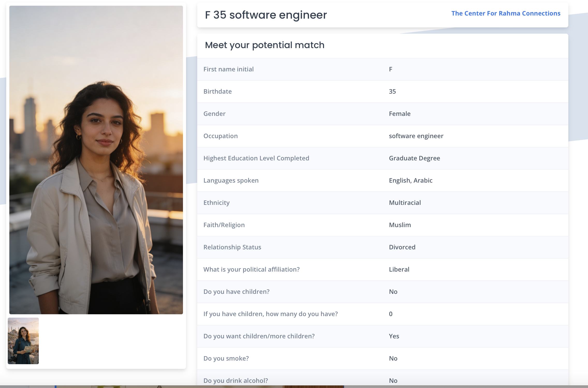The width and height of the screenshot is (588, 388).
Task: Click the large rooftop profile photo
Action: point(96,160)
